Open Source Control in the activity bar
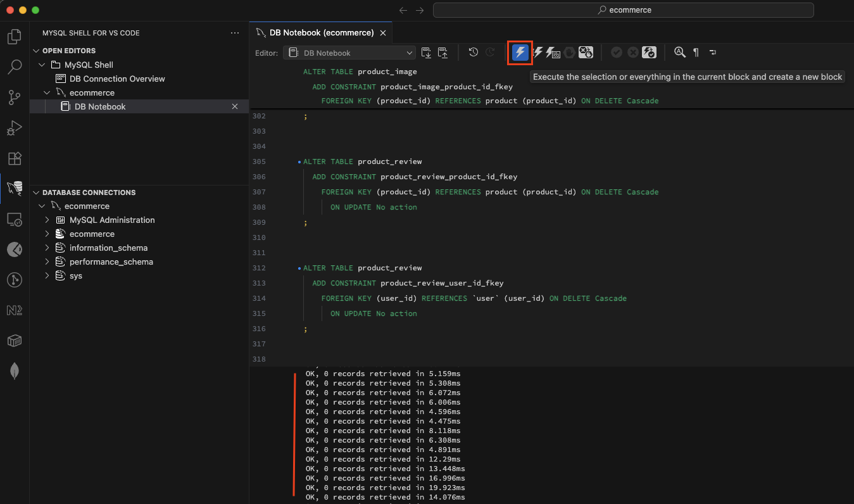This screenshot has width=854, height=504. coord(14,98)
